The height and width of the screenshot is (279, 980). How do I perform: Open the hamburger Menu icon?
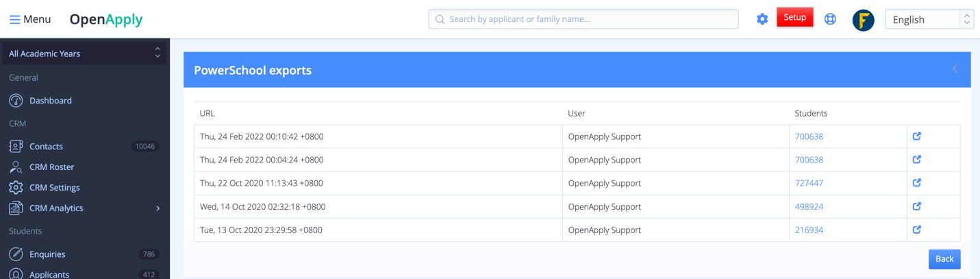[x=14, y=19]
